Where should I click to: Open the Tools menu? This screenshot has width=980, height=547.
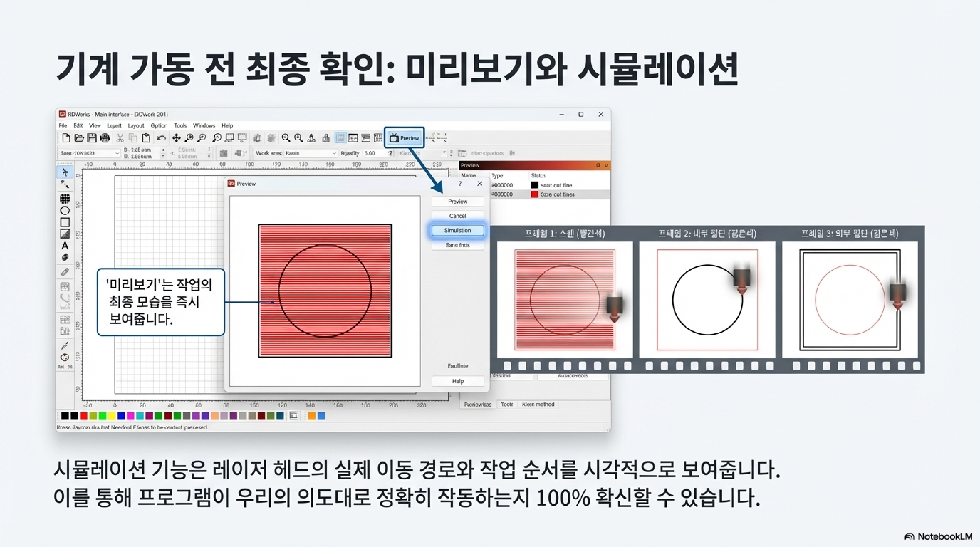(x=180, y=125)
